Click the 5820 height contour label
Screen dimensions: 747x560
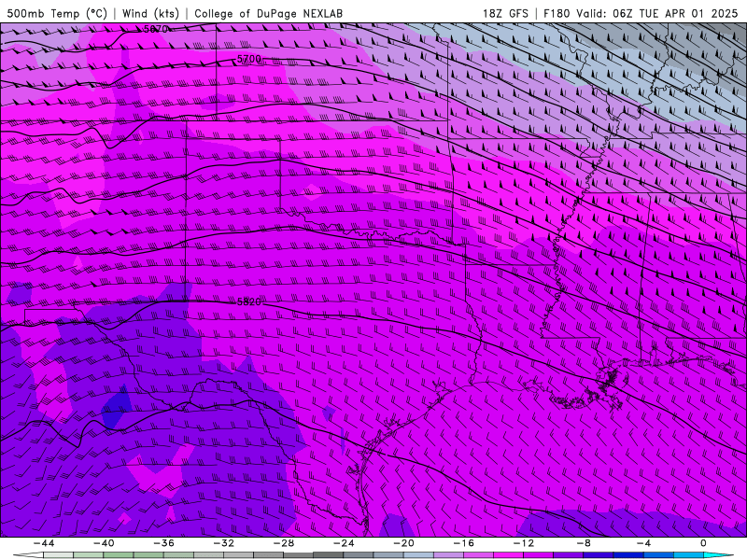pyautogui.click(x=249, y=301)
